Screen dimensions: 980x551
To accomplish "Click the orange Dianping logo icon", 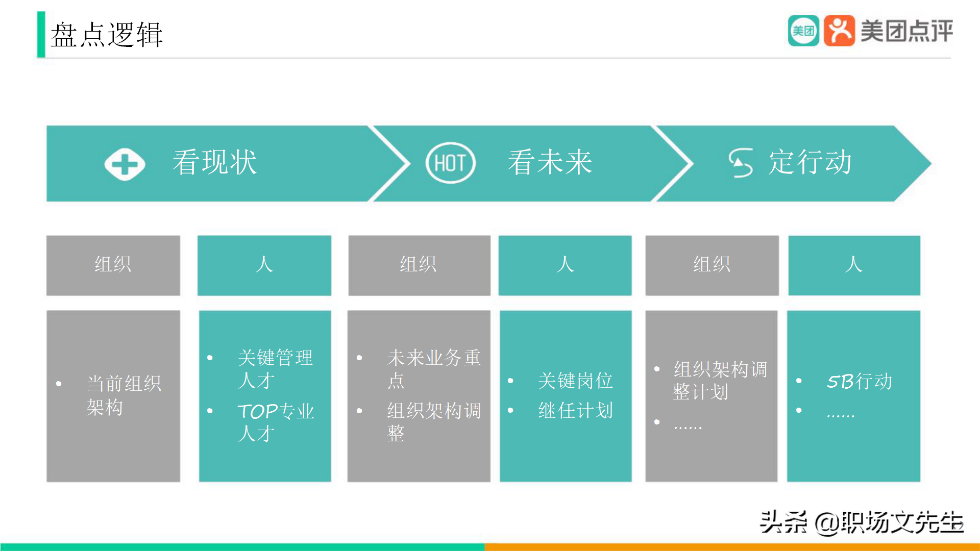I will tap(840, 31).
